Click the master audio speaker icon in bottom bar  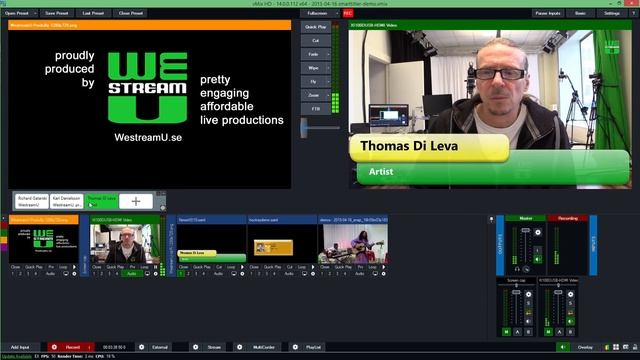click(x=563, y=347)
